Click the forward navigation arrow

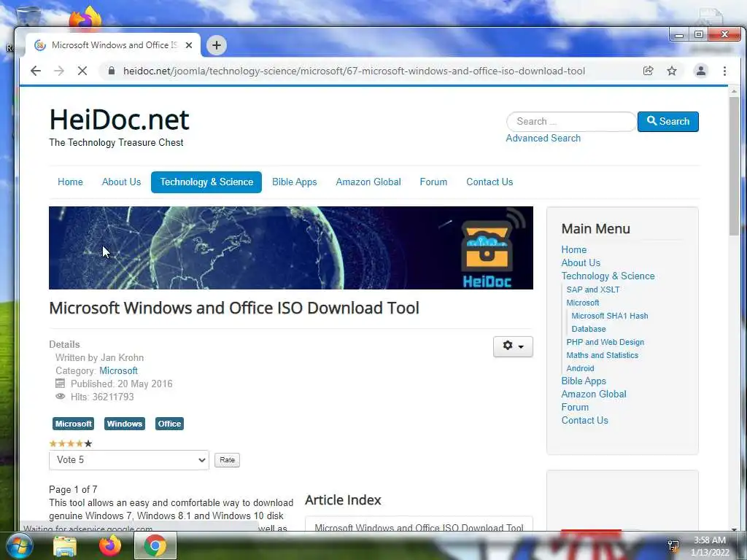coord(59,71)
